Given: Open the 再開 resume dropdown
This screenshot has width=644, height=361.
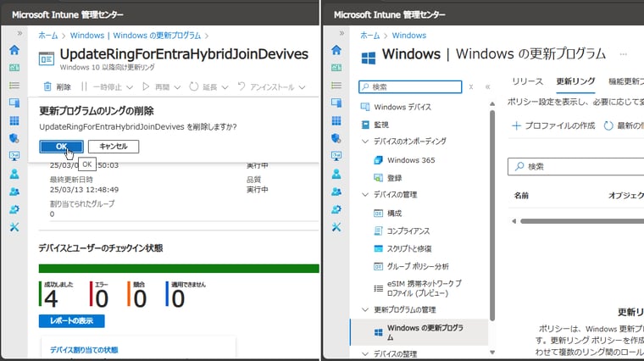Looking at the screenshot, I should (x=161, y=86).
